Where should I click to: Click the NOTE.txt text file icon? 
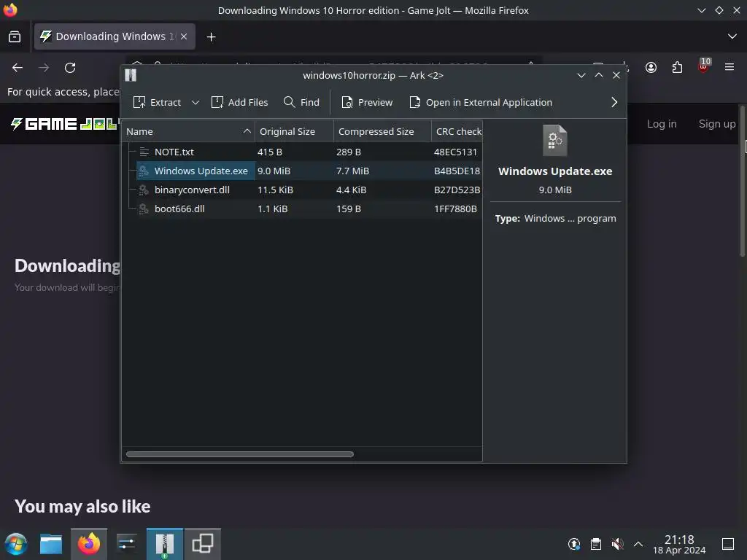[144, 152]
